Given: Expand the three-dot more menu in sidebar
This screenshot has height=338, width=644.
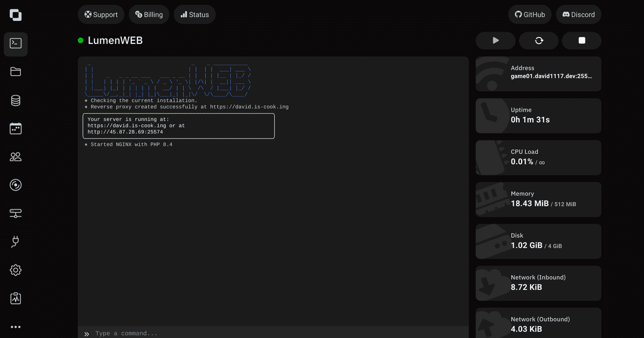Looking at the screenshot, I should [16, 327].
